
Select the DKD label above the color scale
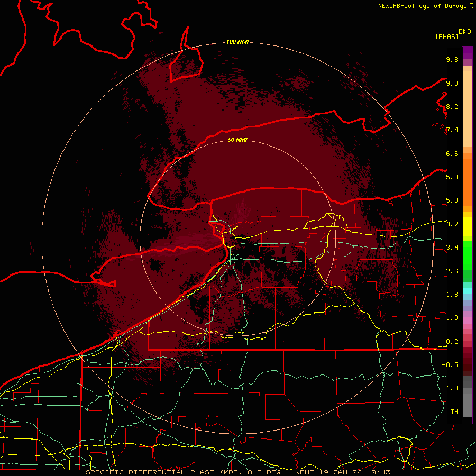(465, 32)
